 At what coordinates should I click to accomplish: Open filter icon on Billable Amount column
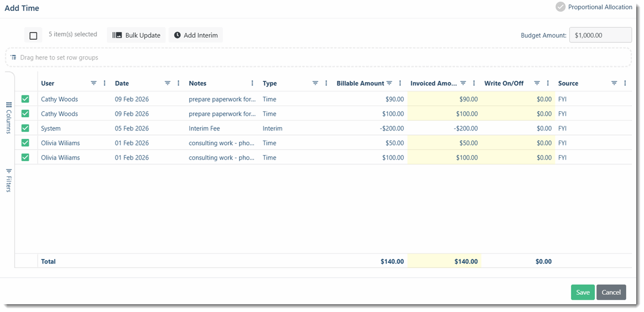pos(389,83)
